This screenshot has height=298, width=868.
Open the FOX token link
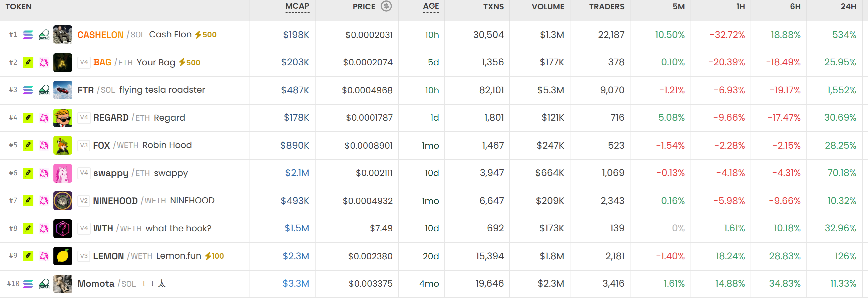pos(101,145)
